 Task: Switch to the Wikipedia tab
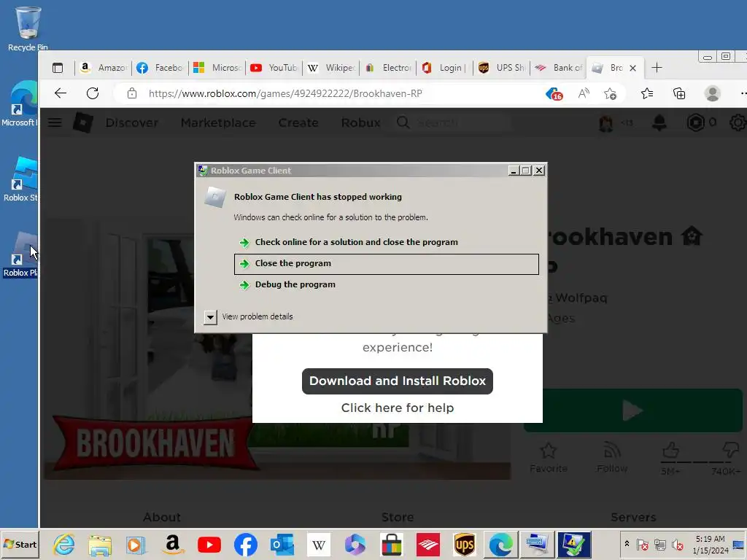tap(330, 68)
